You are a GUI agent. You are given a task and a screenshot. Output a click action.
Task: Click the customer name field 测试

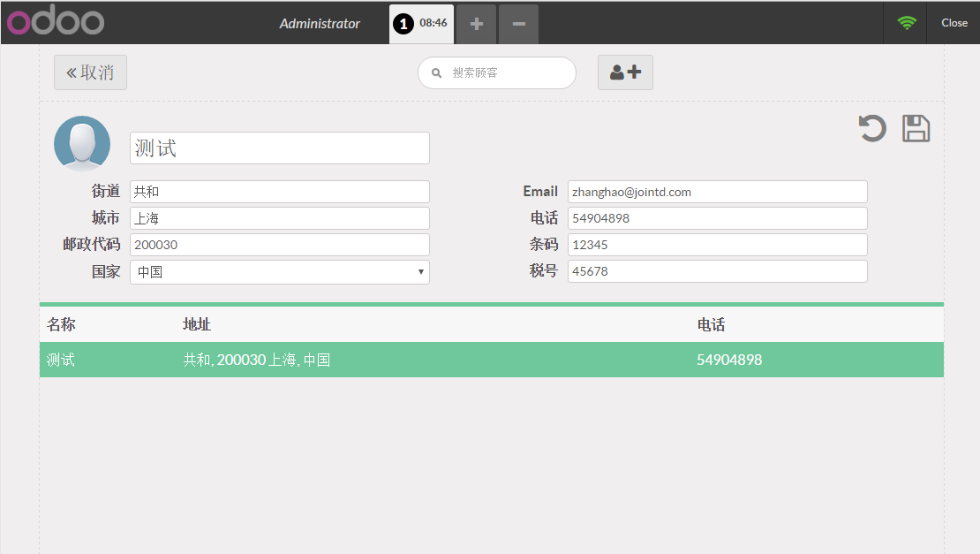click(x=279, y=148)
